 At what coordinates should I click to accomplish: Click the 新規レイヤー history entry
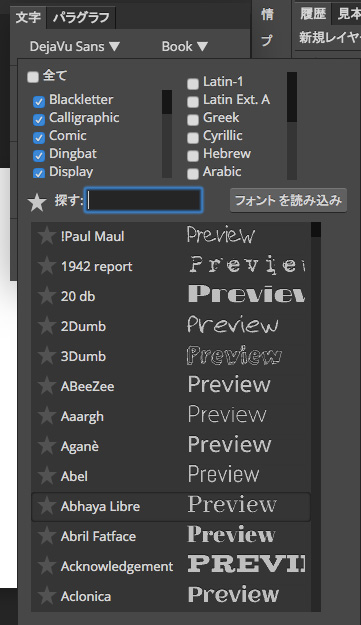pyautogui.click(x=330, y=37)
